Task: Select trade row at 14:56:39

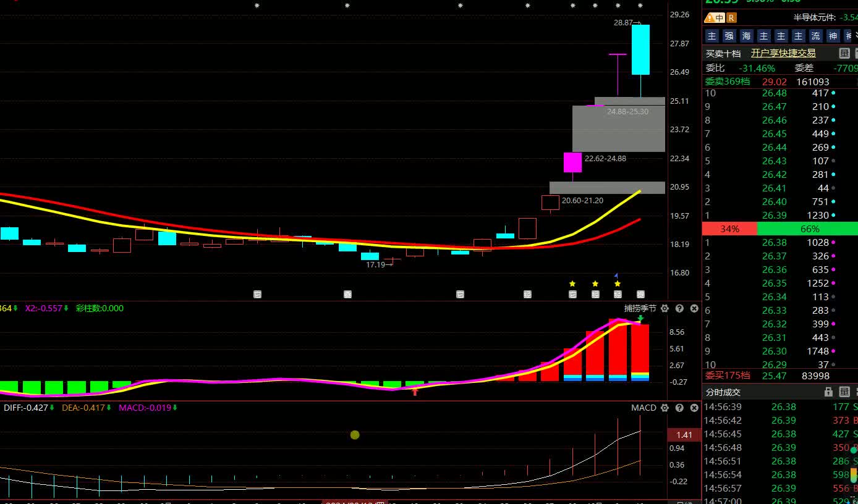Action: tap(780, 406)
